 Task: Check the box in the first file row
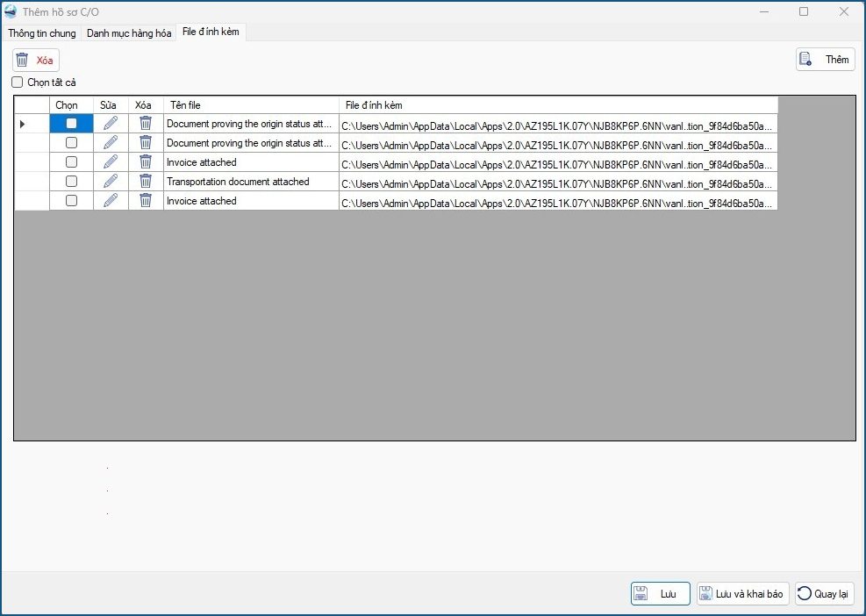tap(72, 124)
